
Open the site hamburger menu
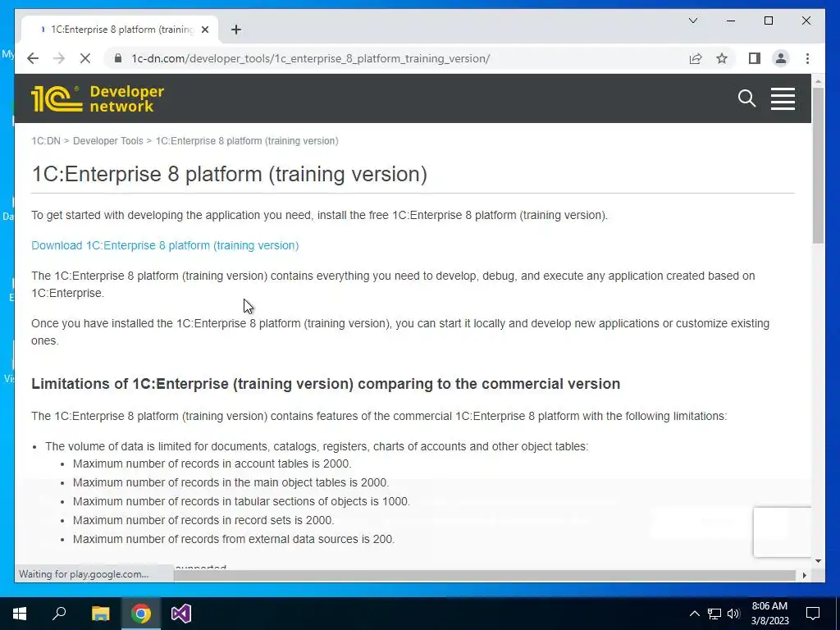click(x=783, y=98)
